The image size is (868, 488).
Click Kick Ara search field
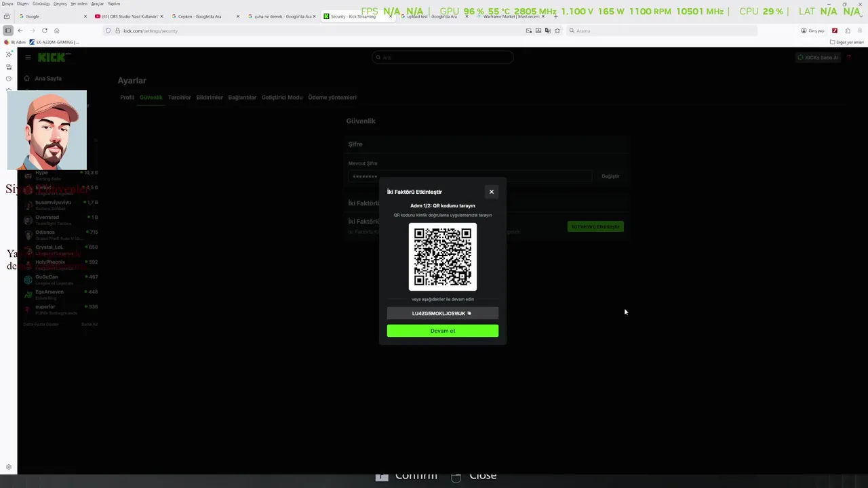(x=442, y=58)
